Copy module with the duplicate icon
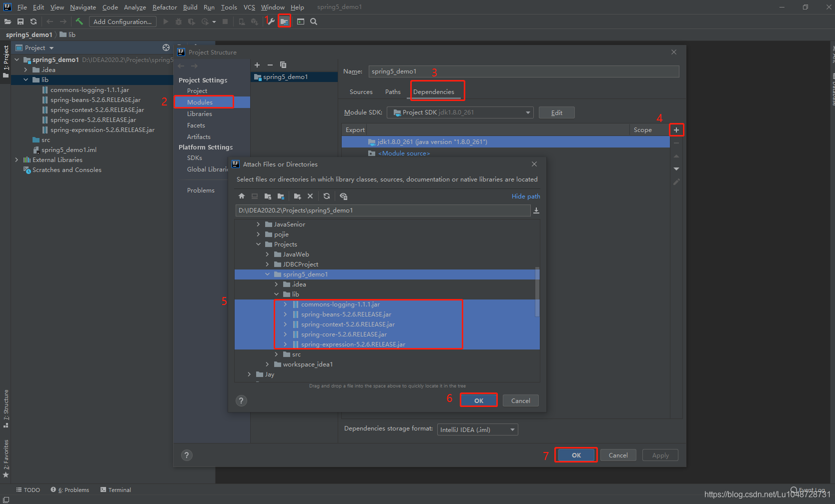The height and width of the screenshot is (504, 835). [x=283, y=65]
